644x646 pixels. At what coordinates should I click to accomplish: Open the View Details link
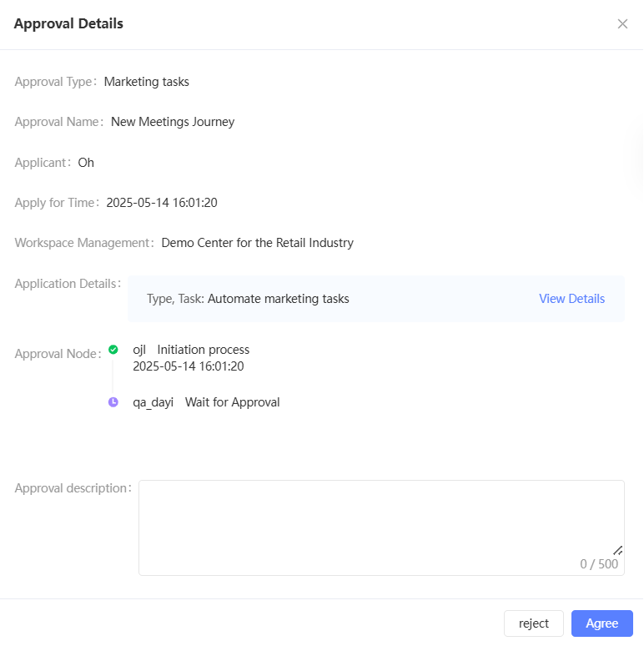tap(571, 299)
